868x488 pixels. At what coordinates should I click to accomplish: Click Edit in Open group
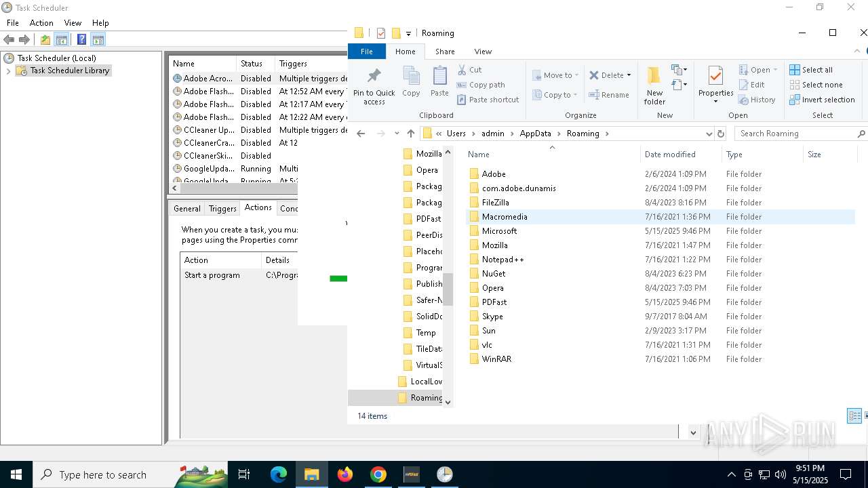coord(751,85)
